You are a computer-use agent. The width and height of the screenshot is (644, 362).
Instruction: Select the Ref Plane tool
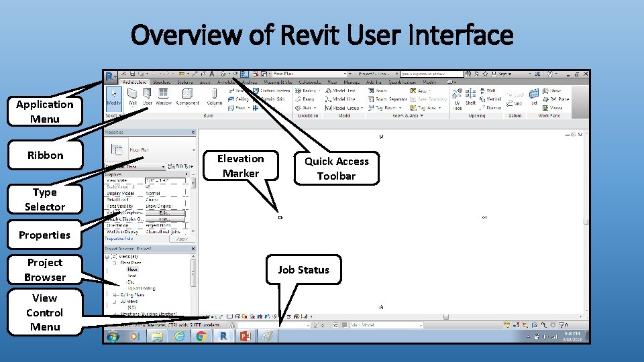(555, 99)
